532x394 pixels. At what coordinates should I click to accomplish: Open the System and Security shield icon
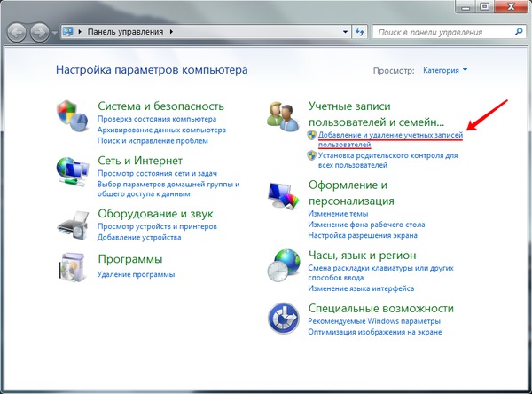(x=73, y=115)
